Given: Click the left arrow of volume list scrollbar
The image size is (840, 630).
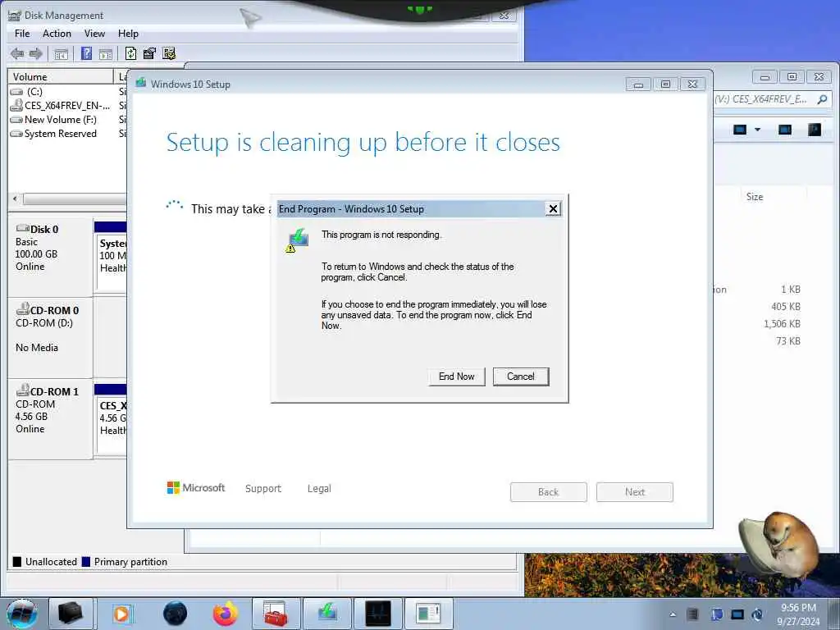Looking at the screenshot, I should [15, 199].
